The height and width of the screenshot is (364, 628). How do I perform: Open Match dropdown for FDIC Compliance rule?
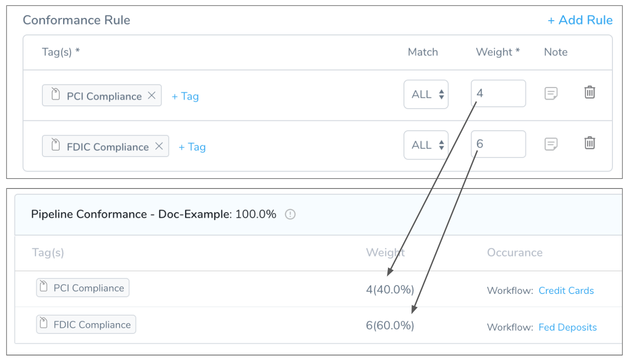(x=426, y=145)
